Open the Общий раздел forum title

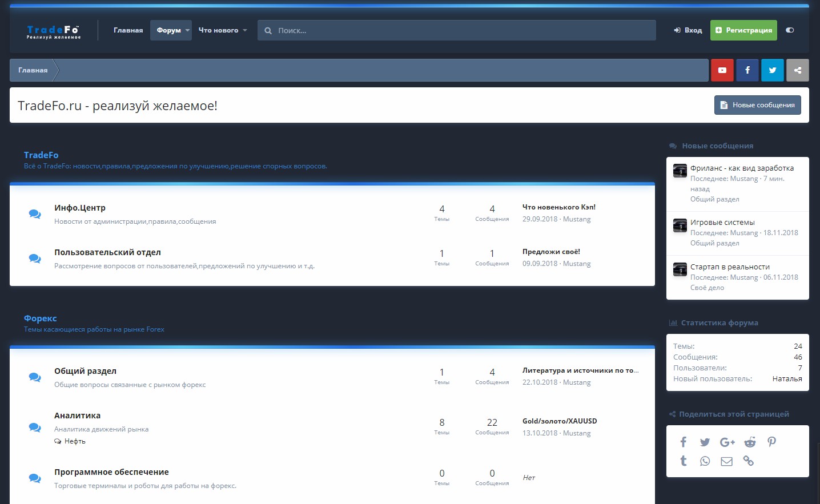[x=85, y=371]
